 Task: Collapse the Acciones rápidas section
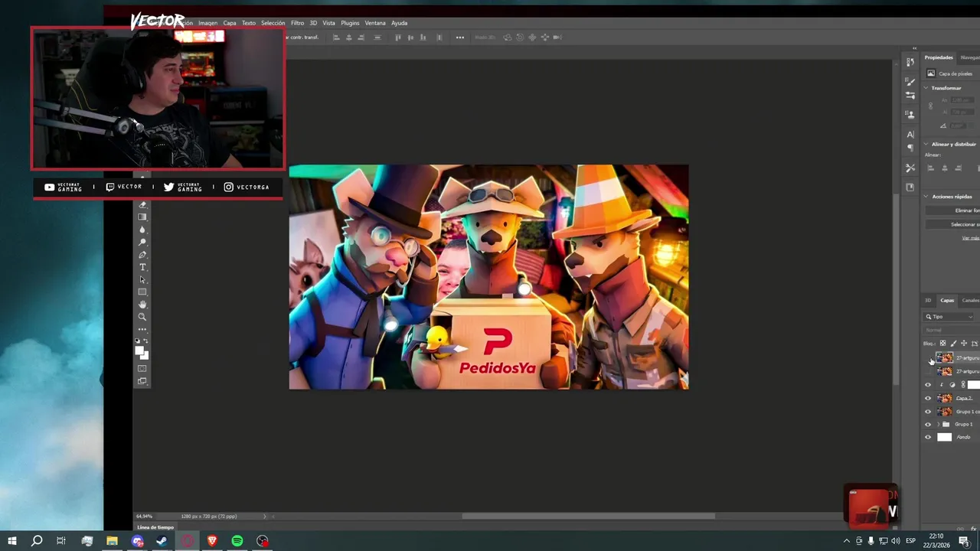tap(926, 197)
